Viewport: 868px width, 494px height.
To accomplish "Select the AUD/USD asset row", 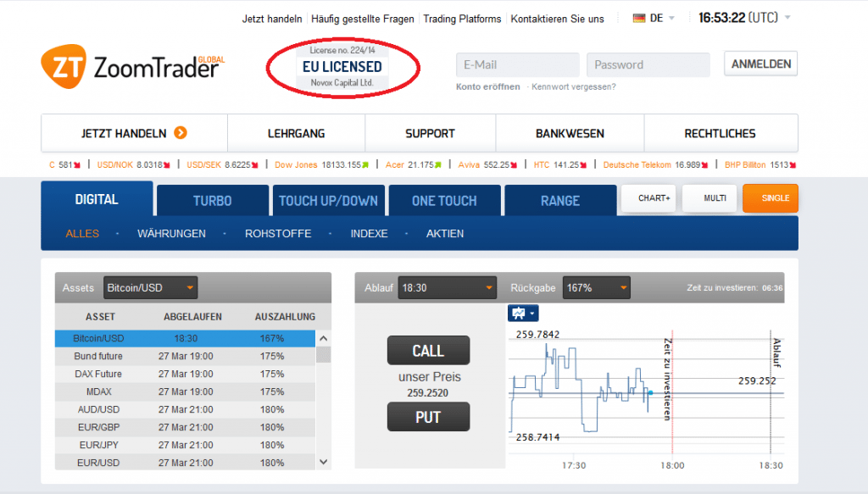I will [185, 409].
